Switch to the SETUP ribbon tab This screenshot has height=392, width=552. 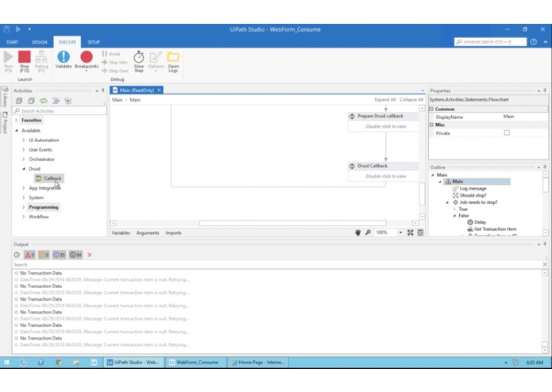pyautogui.click(x=94, y=42)
